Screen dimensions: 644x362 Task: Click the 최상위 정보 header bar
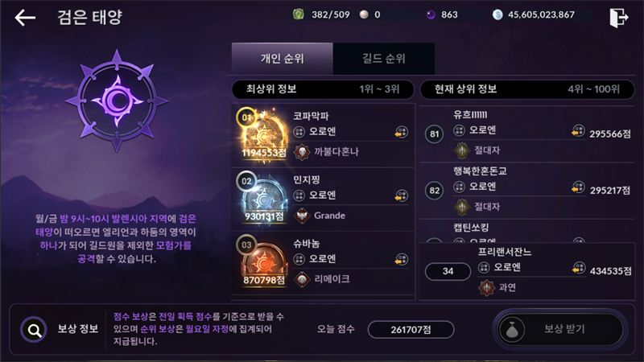tap(323, 89)
